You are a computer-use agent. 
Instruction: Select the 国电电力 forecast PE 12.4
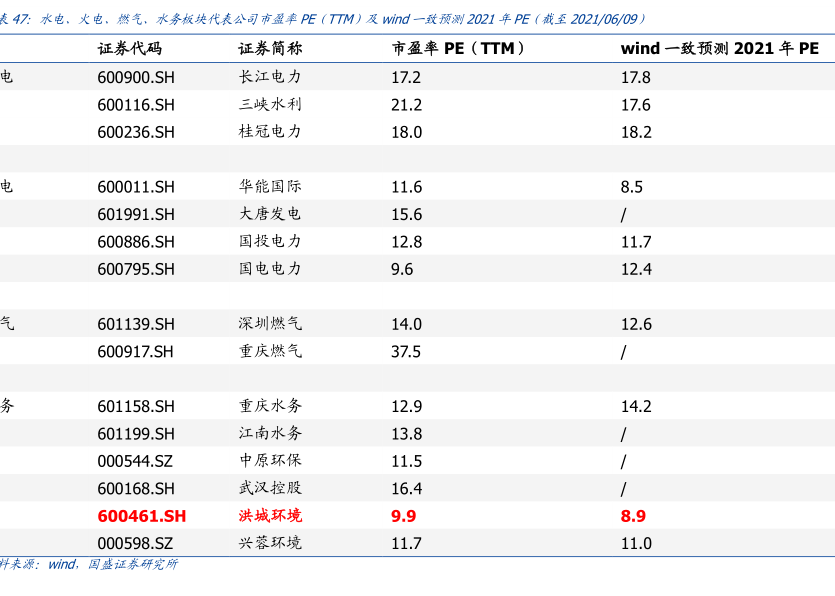(x=636, y=269)
